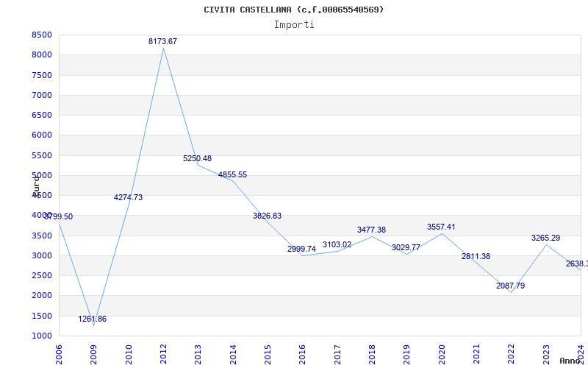Select the 2012 x-axis year label
This screenshot has height=368, width=588.
163,355
